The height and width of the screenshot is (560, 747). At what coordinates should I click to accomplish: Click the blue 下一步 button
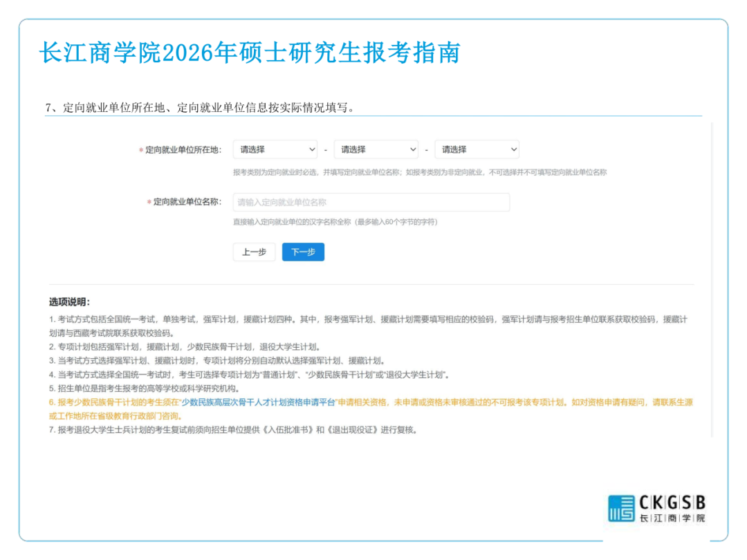point(303,252)
